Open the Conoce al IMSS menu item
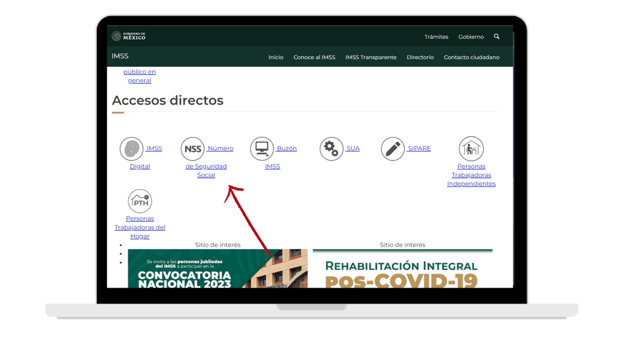Screen dimensions: 644x342 point(314,57)
